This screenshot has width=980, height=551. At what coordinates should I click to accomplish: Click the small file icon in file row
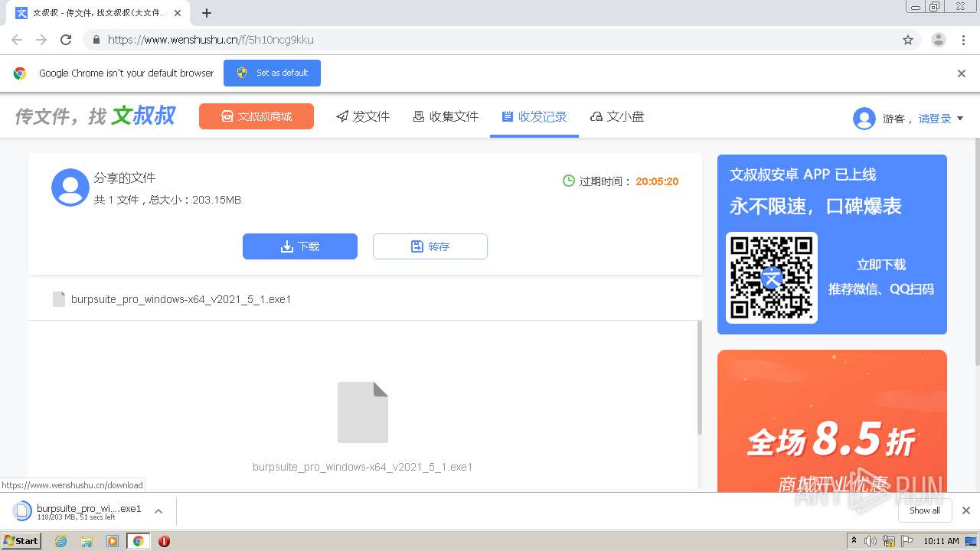[59, 299]
